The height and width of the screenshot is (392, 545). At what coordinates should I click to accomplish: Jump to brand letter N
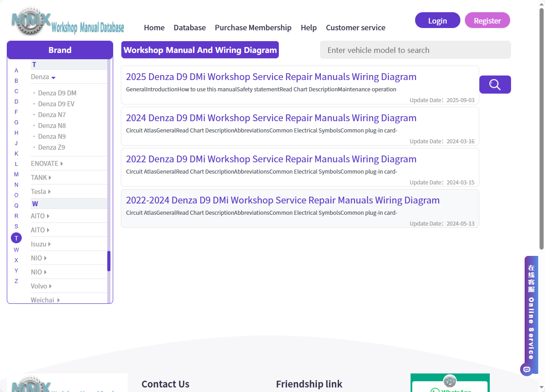(16, 185)
